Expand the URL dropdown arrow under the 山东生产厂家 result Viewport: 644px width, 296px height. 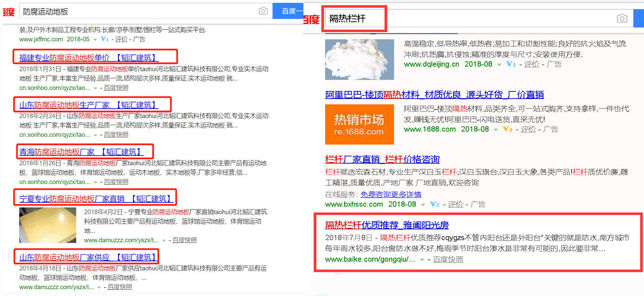coord(95,135)
